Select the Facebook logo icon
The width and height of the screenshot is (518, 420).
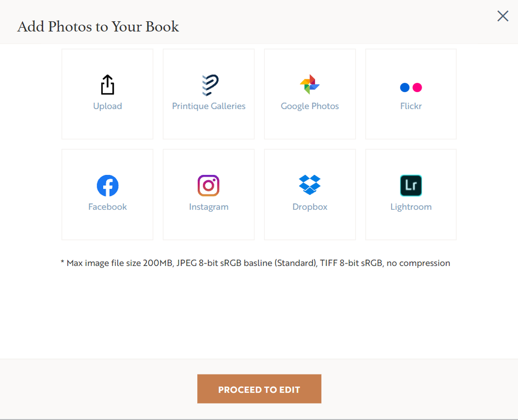[x=108, y=185]
